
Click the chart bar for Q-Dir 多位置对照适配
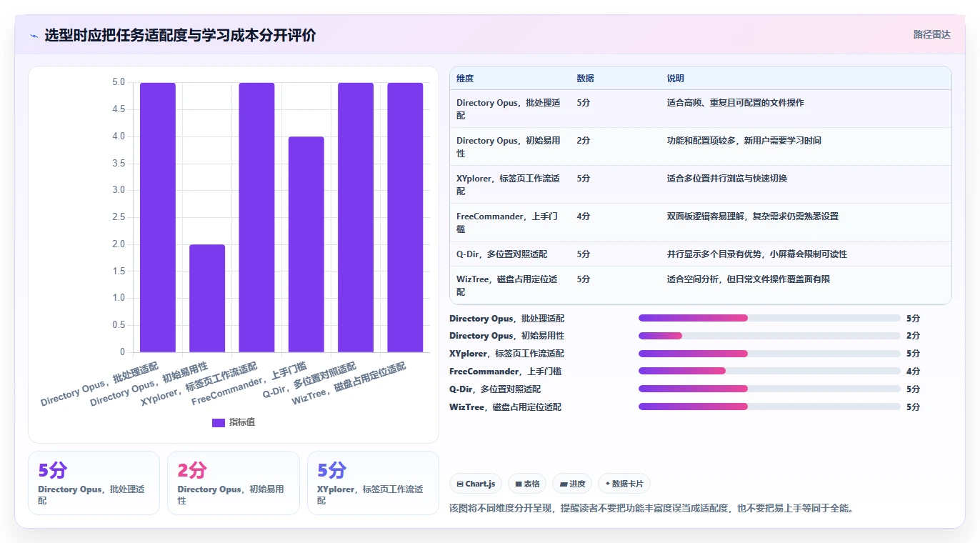click(x=356, y=217)
